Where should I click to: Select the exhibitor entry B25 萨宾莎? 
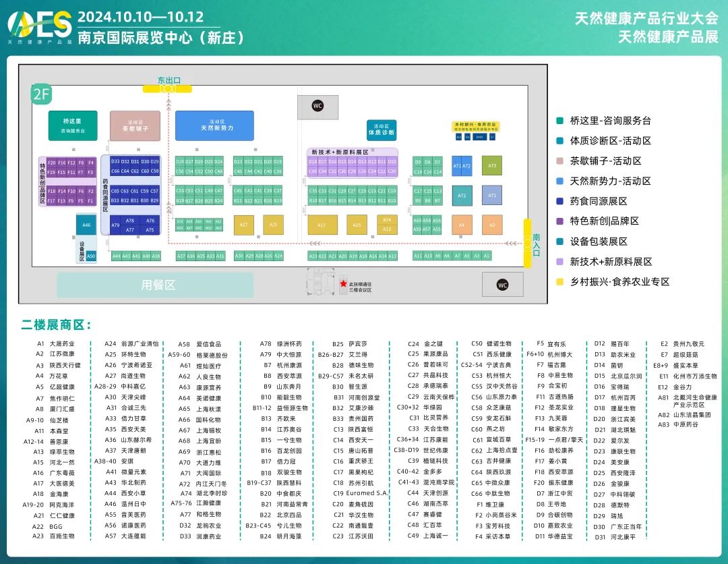pos(350,344)
